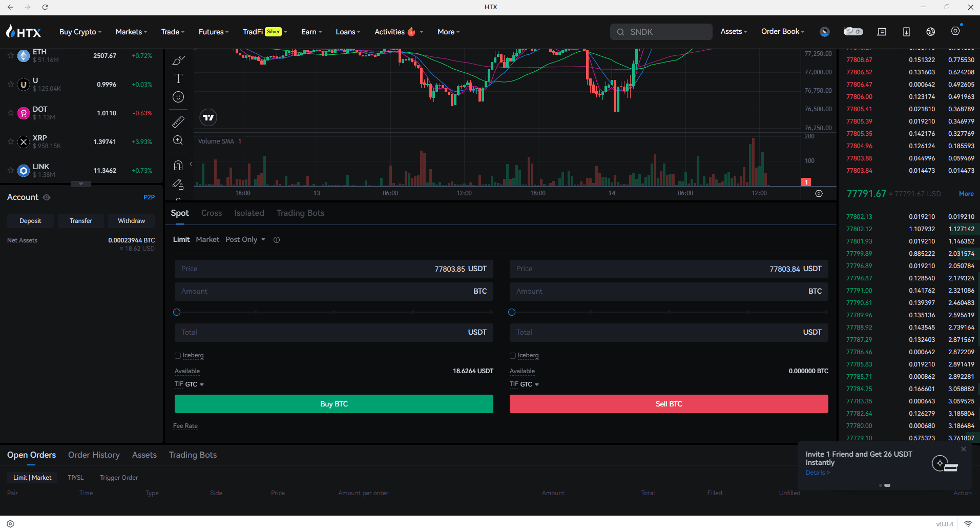Select the ruler measure tool

tap(178, 121)
